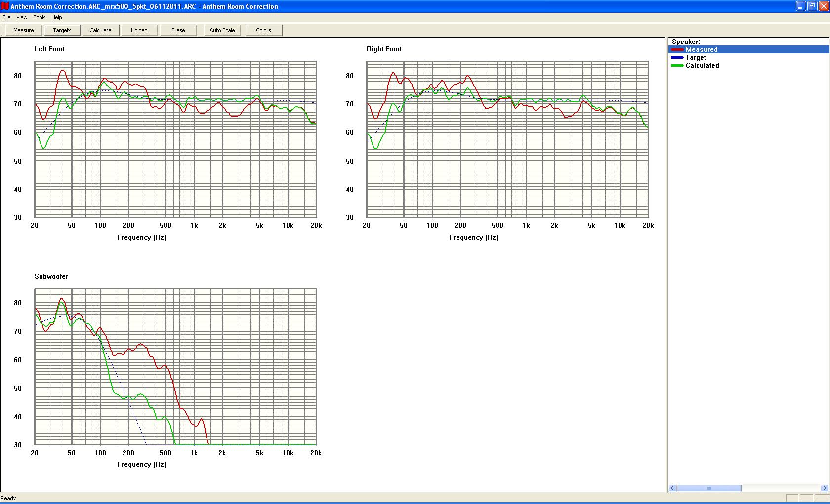Apply Auto Scale to the graphs
This screenshot has height=504, width=830.
point(222,30)
